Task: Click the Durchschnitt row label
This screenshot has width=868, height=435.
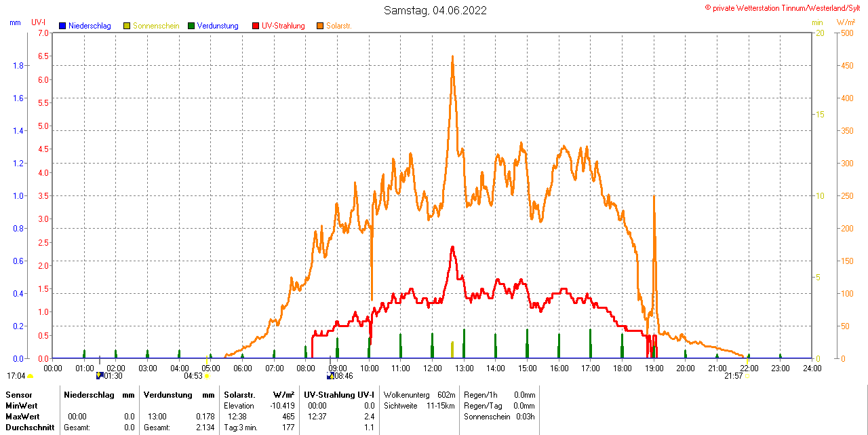Action: point(30,428)
